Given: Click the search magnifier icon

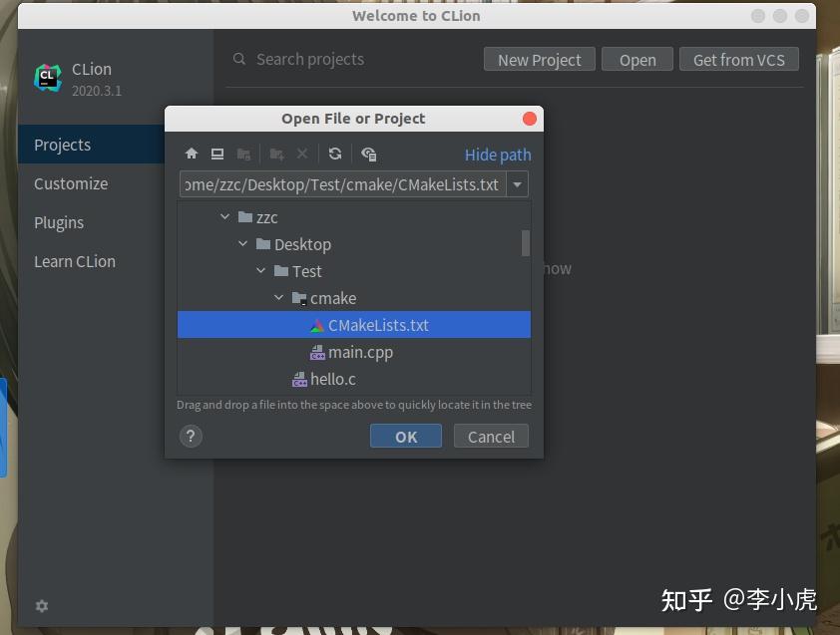Looking at the screenshot, I should click(239, 59).
